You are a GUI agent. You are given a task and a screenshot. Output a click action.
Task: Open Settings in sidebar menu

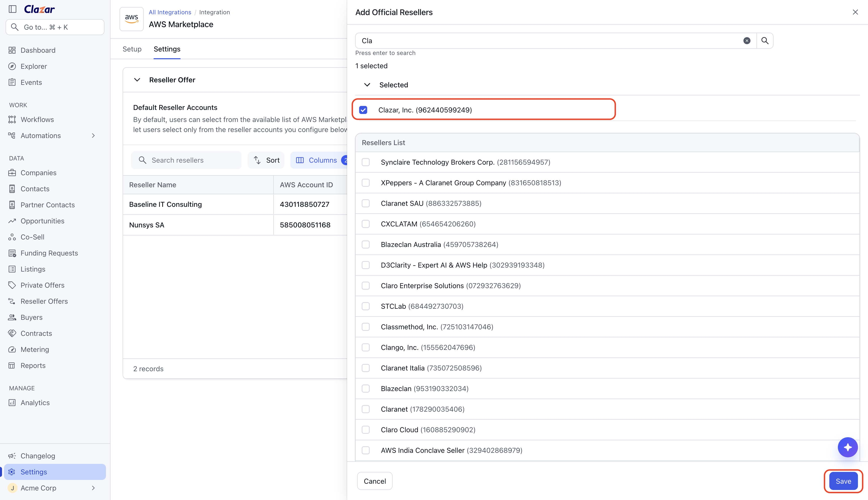coord(55,472)
